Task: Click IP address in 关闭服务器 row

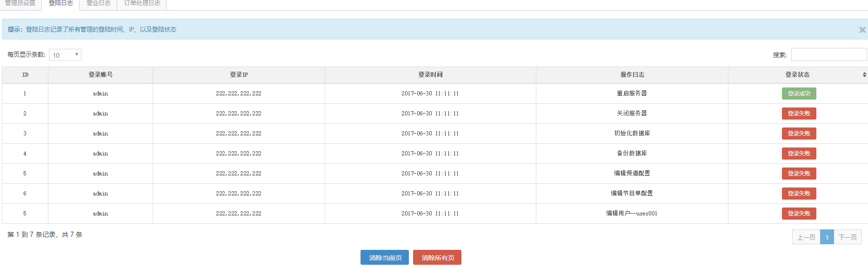Action: (239, 114)
